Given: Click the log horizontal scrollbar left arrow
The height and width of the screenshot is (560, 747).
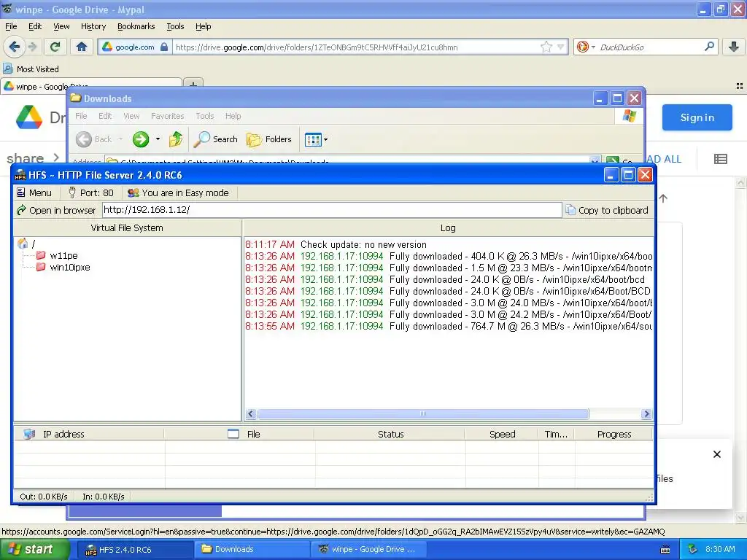Looking at the screenshot, I should [251, 414].
